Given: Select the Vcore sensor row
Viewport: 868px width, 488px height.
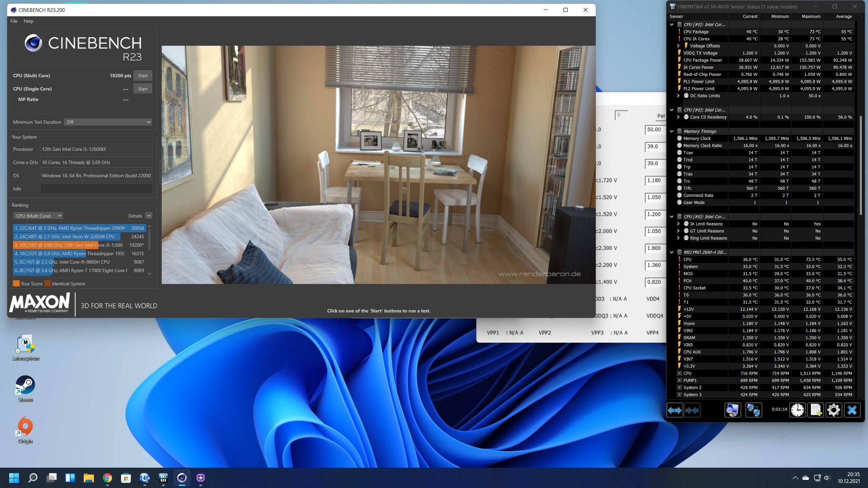Looking at the screenshot, I should coord(761,323).
